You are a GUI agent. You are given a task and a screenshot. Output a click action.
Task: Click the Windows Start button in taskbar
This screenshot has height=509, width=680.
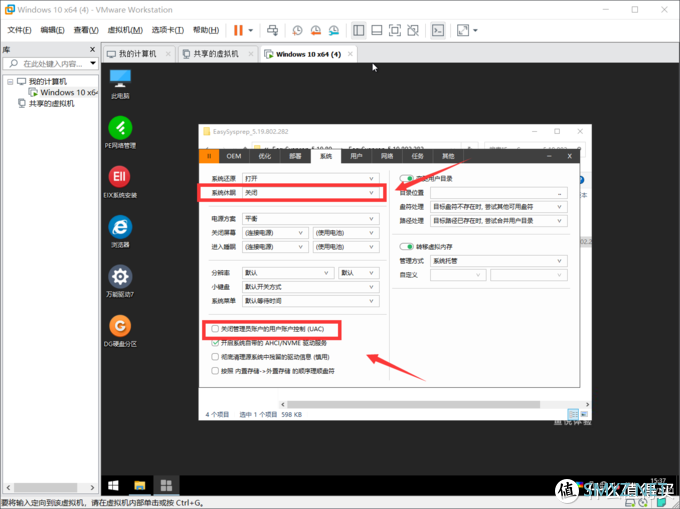tap(113, 485)
